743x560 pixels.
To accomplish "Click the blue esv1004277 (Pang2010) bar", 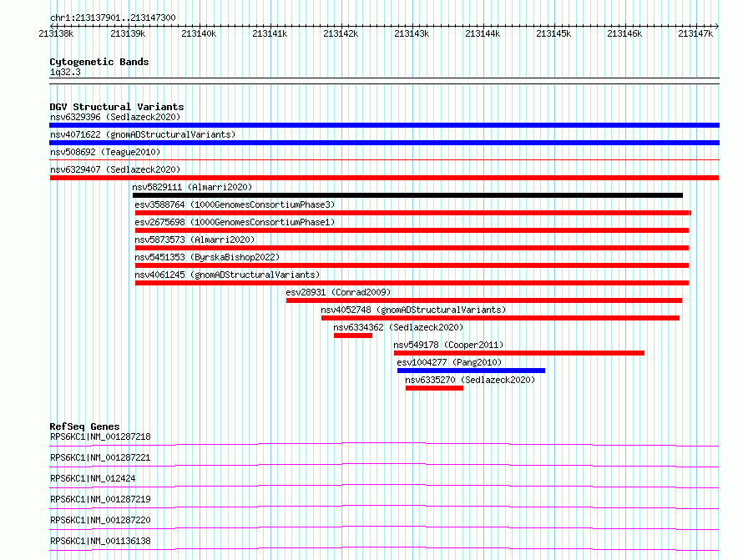I will click(471, 371).
